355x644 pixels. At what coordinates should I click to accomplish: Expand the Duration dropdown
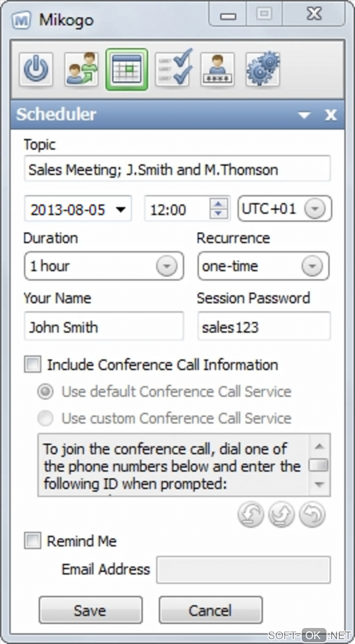(167, 266)
